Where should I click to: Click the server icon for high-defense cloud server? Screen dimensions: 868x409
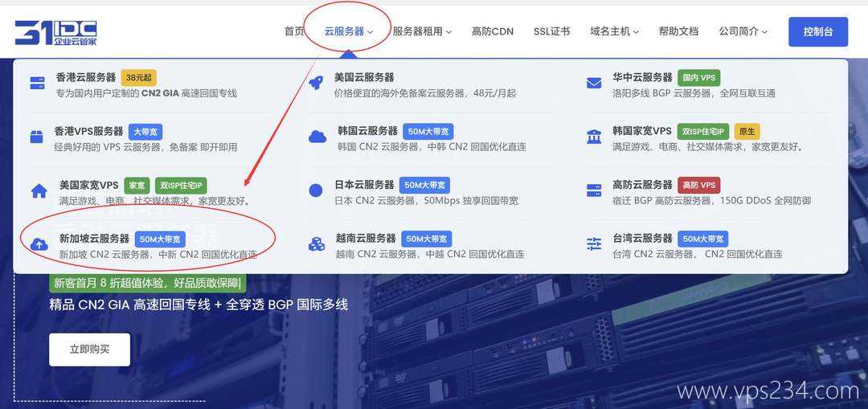pos(594,191)
